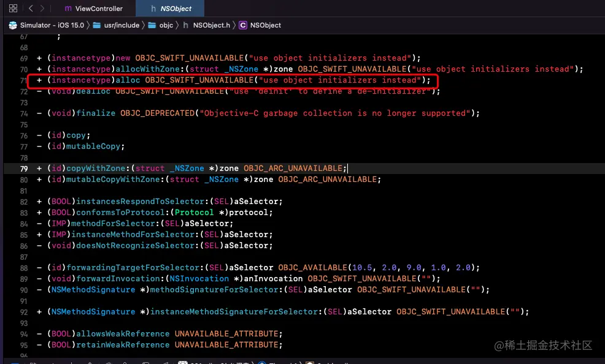Click 'instanceMethodSignatureForSelector:' on line 92
Viewport: 605px width, 364px height.
(x=236, y=312)
